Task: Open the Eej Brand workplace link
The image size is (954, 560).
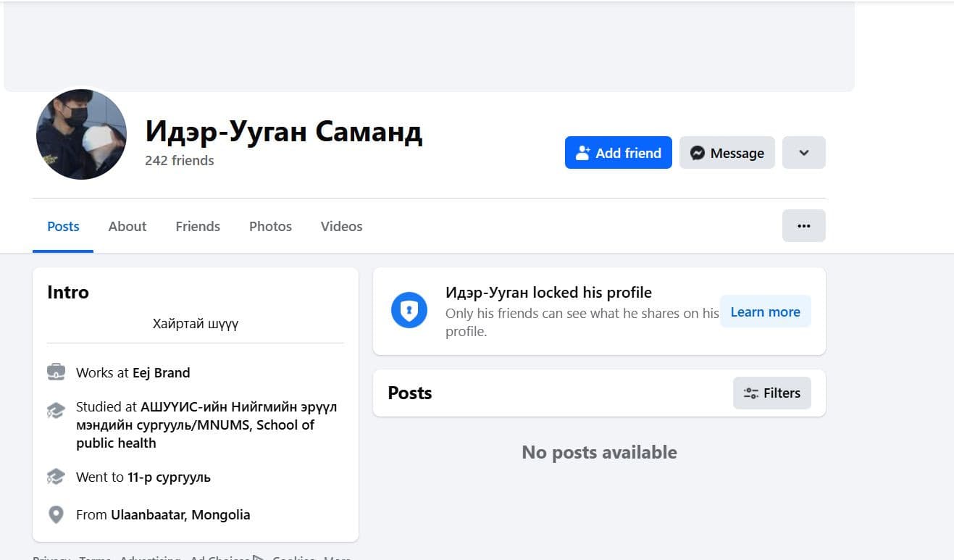Action: [161, 372]
